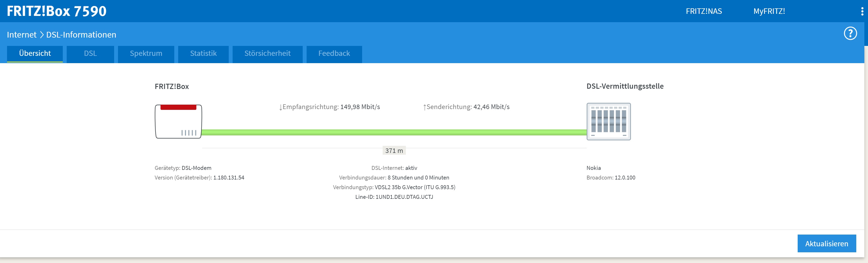Click the green DSL connection line
868x263 pixels.
[394, 132]
